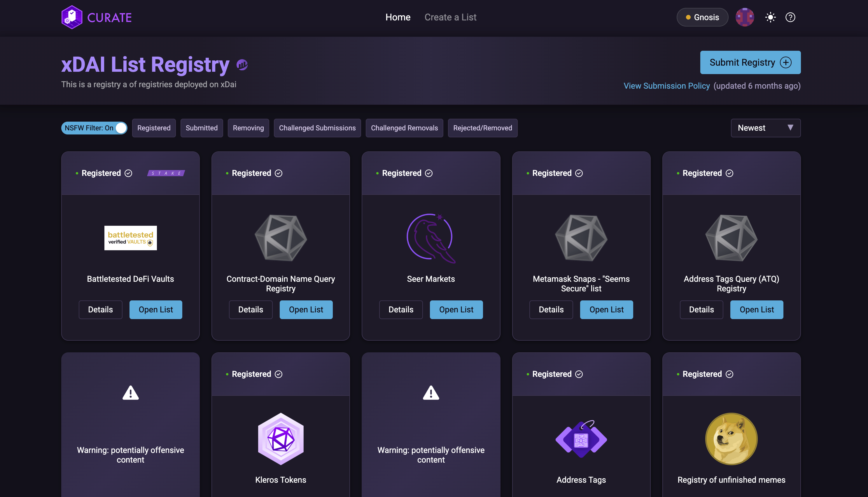Click 'This is a registry a of registries' description
The width and height of the screenshot is (868, 497).
[x=148, y=84]
